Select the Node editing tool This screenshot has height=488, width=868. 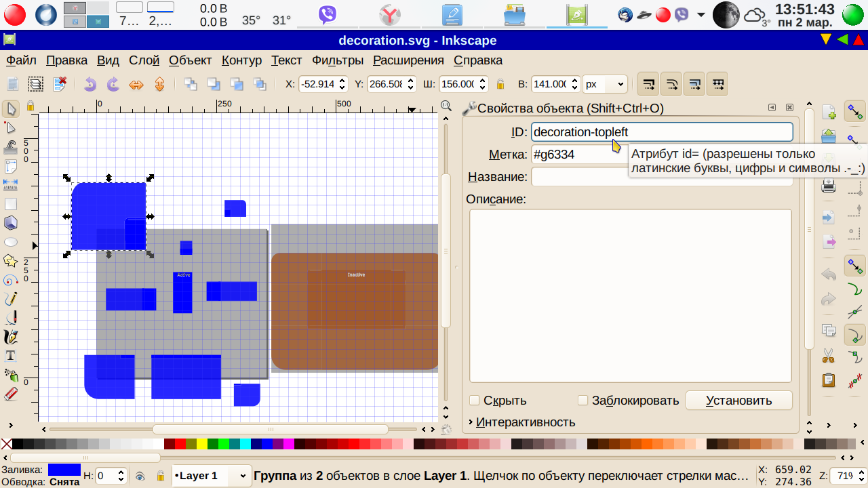pos(11,127)
